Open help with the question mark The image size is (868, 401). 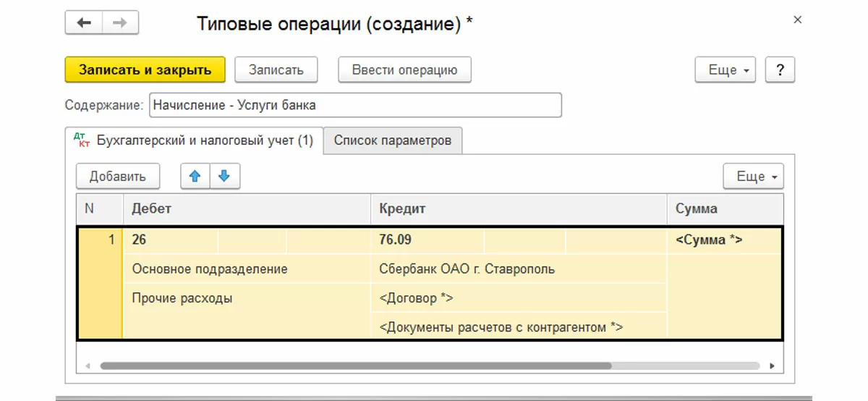[780, 70]
